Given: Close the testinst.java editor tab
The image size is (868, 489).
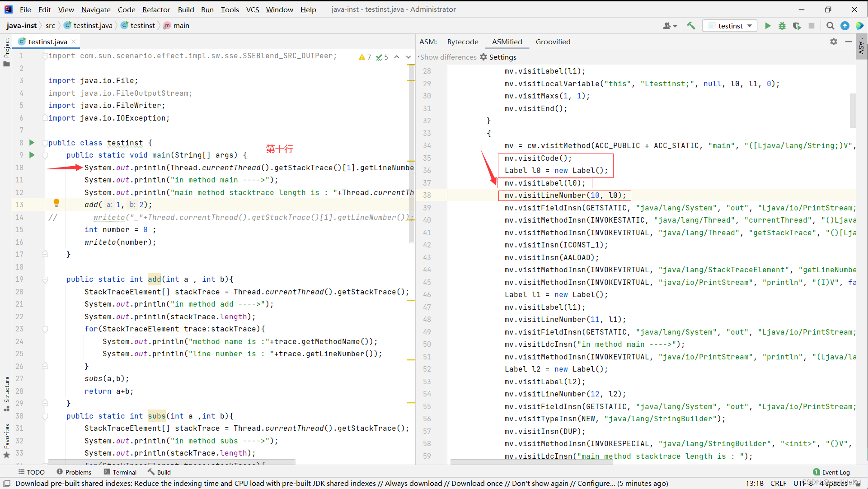Looking at the screenshot, I should (x=74, y=42).
